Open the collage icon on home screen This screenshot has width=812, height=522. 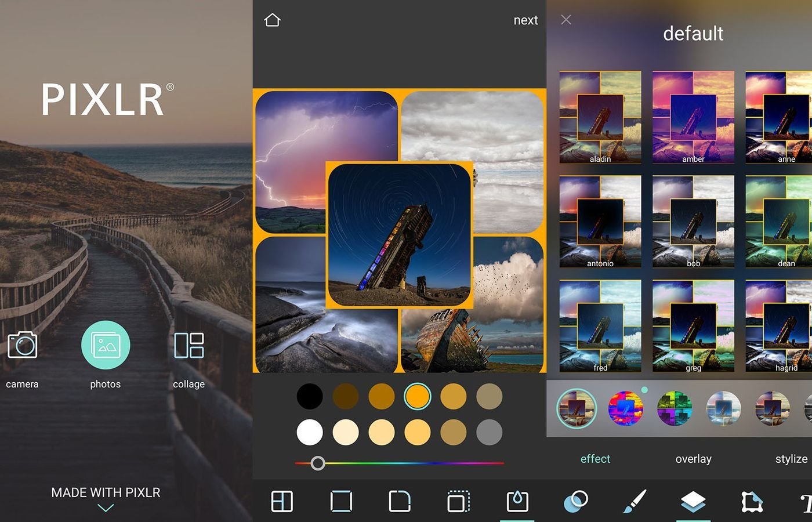tap(188, 345)
